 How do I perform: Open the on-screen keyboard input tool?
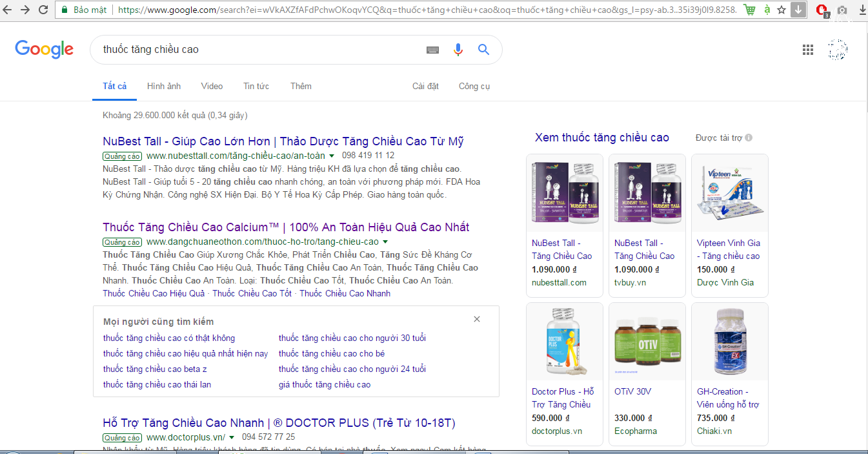[x=432, y=50]
